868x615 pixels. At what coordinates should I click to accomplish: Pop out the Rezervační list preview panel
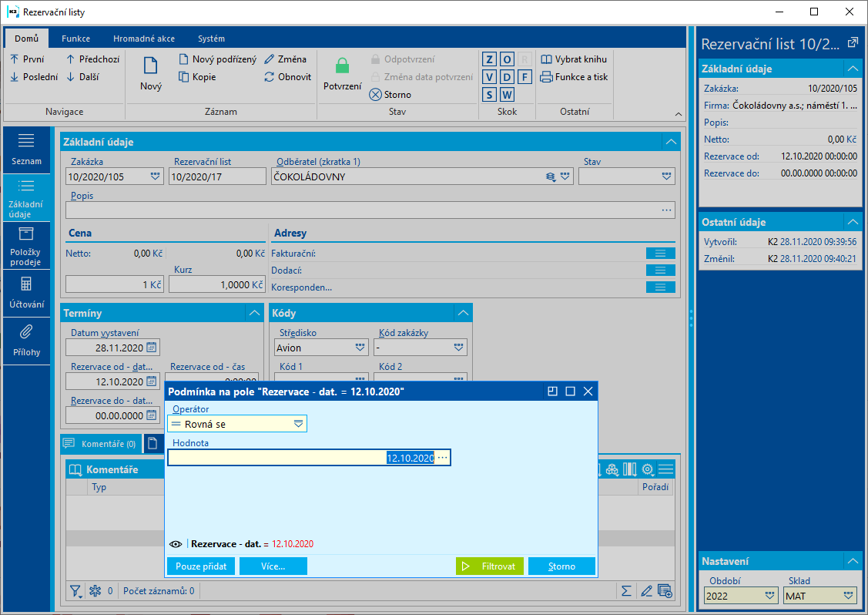click(853, 42)
